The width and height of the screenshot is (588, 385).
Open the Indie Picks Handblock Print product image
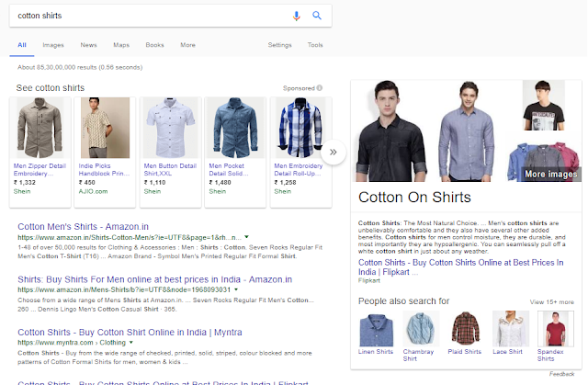(x=105, y=128)
